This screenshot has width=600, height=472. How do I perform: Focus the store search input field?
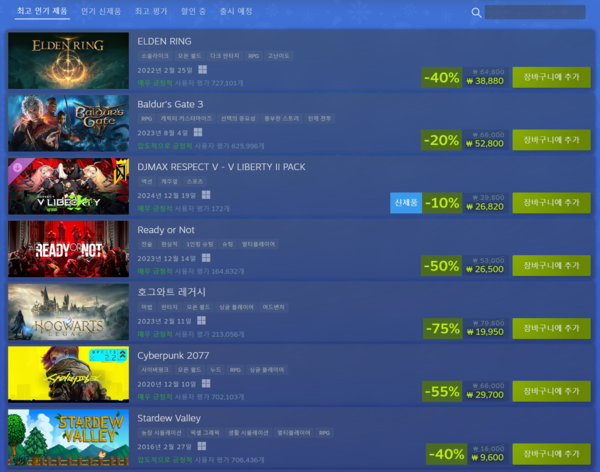535,12
